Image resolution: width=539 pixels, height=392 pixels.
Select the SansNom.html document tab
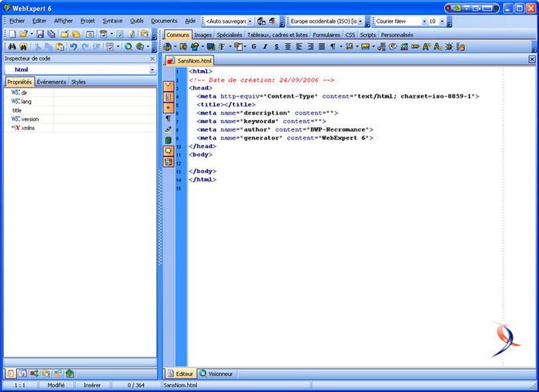[190, 61]
